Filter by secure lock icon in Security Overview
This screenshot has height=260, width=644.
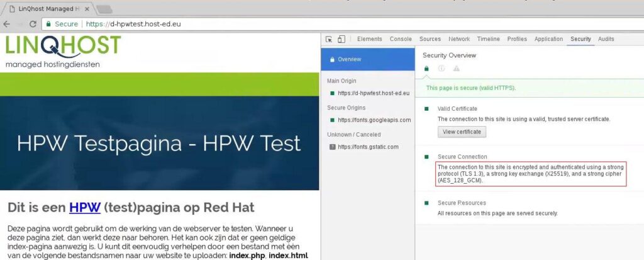click(x=426, y=68)
